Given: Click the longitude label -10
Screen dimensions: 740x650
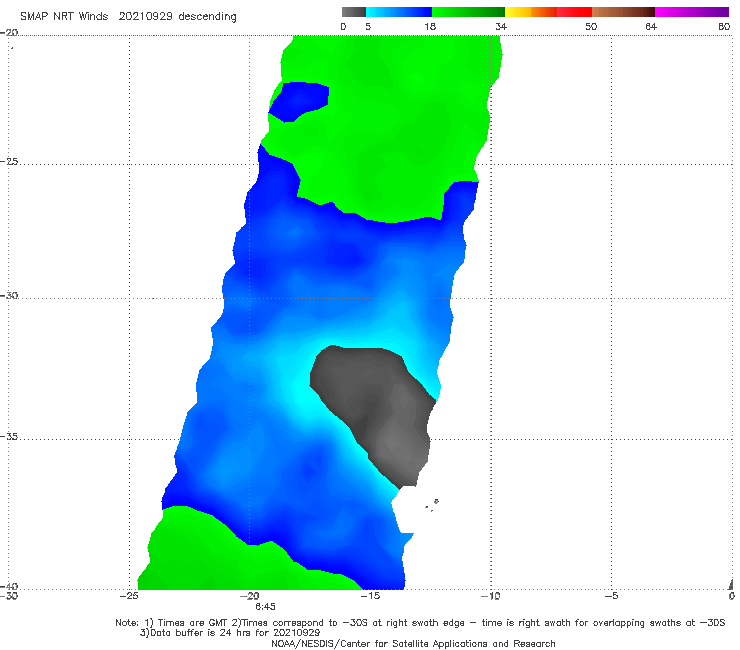Looking at the screenshot, I should tap(490, 596).
